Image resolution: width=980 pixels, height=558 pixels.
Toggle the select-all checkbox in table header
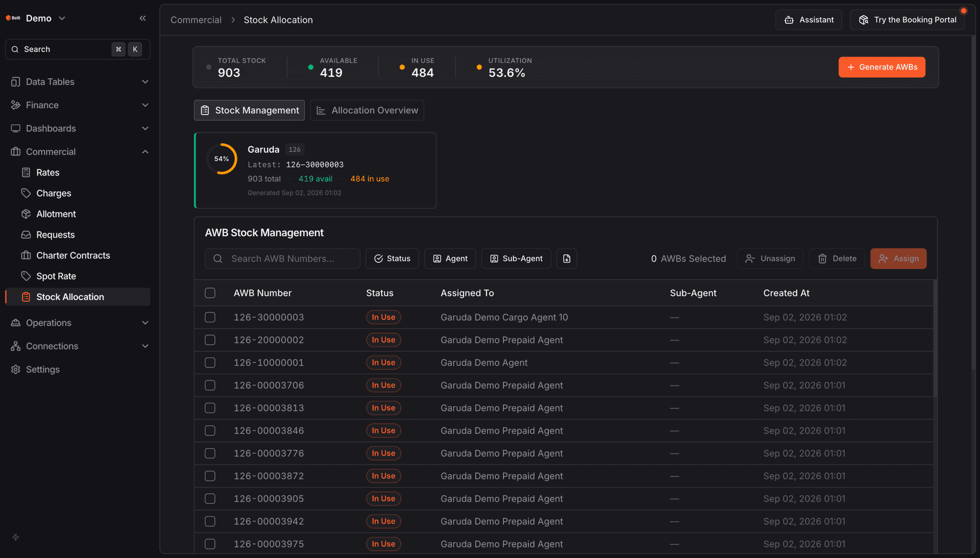click(210, 293)
